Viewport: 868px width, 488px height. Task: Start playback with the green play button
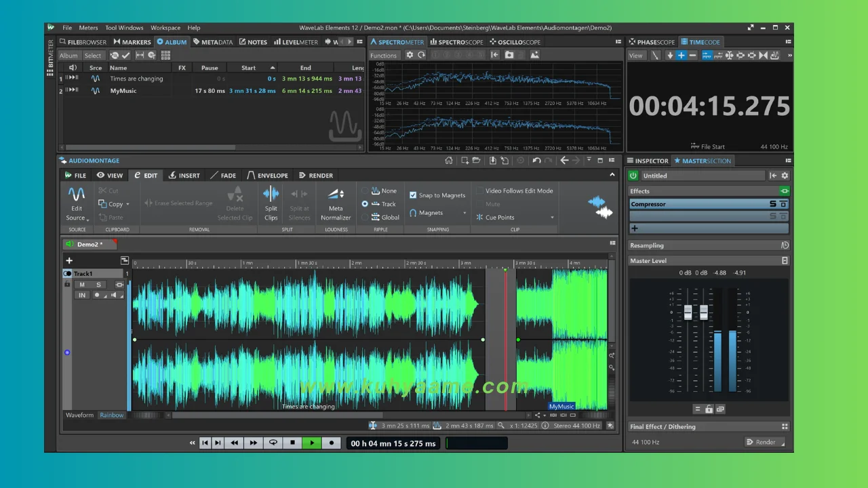tap(312, 443)
